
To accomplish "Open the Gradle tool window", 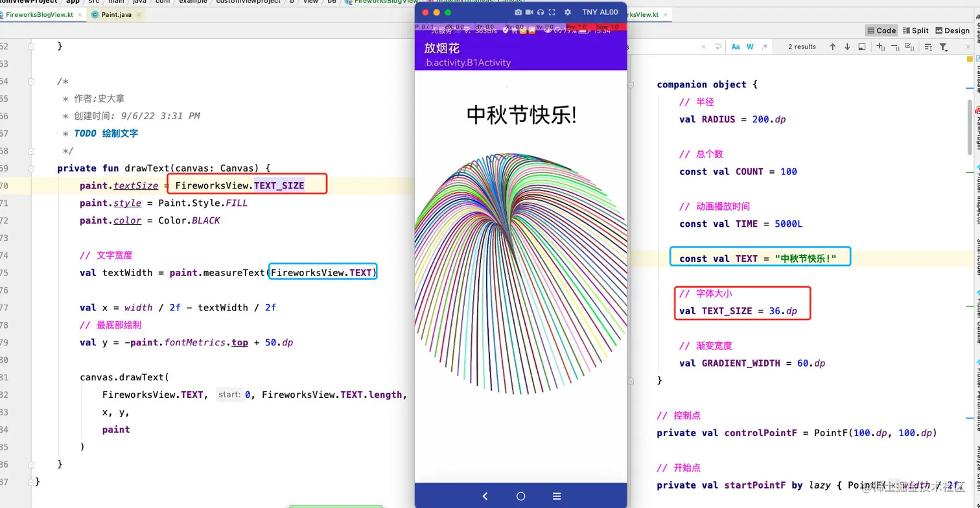I will (977, 29).
